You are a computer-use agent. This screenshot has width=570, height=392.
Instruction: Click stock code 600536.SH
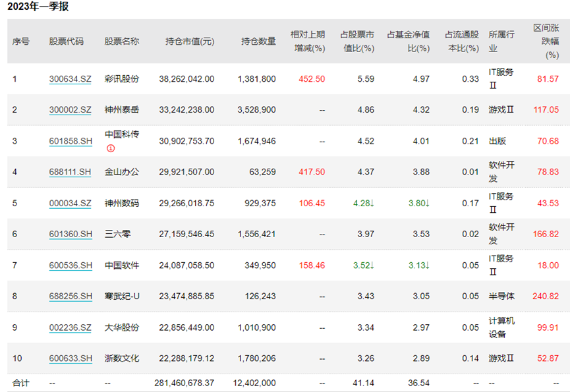tap(71, 266)
